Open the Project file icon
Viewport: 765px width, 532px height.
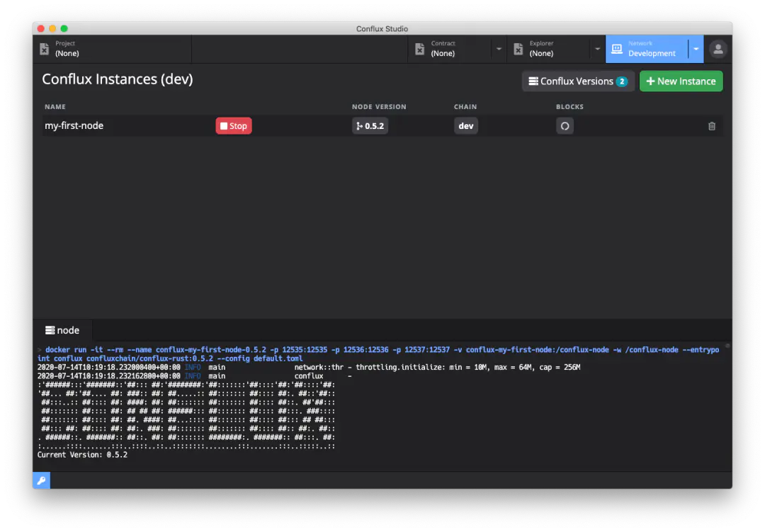click(x=45, y=49)
